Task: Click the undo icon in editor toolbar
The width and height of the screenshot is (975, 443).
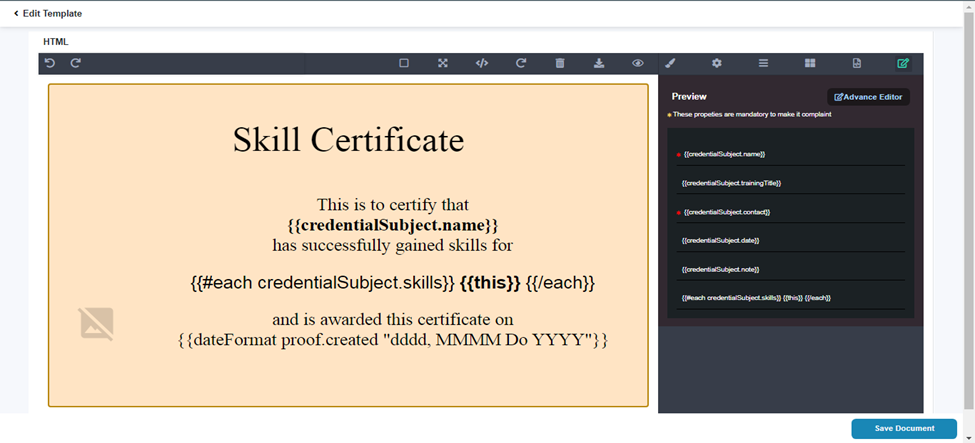Action: tap(50, 63)
